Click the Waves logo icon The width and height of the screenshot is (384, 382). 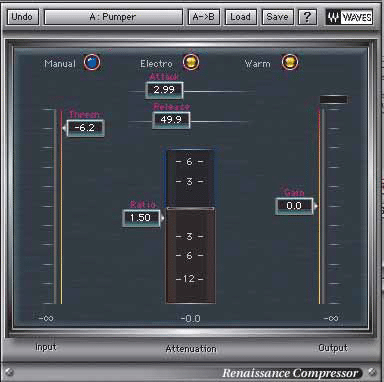click(x=349, y=17)
